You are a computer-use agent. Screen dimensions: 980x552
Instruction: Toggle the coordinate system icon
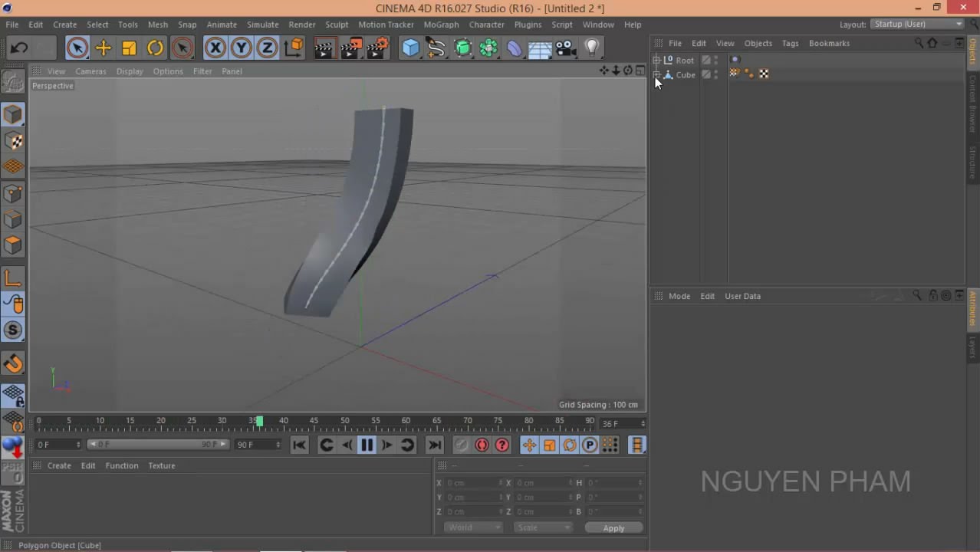click(x=293, y=48)
